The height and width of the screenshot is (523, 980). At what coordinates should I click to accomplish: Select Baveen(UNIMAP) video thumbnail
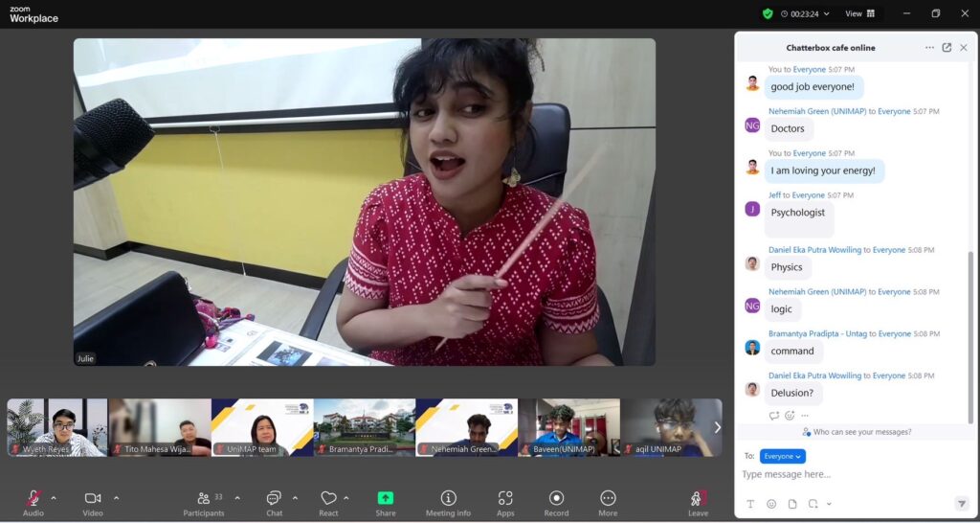coord(568,427)
